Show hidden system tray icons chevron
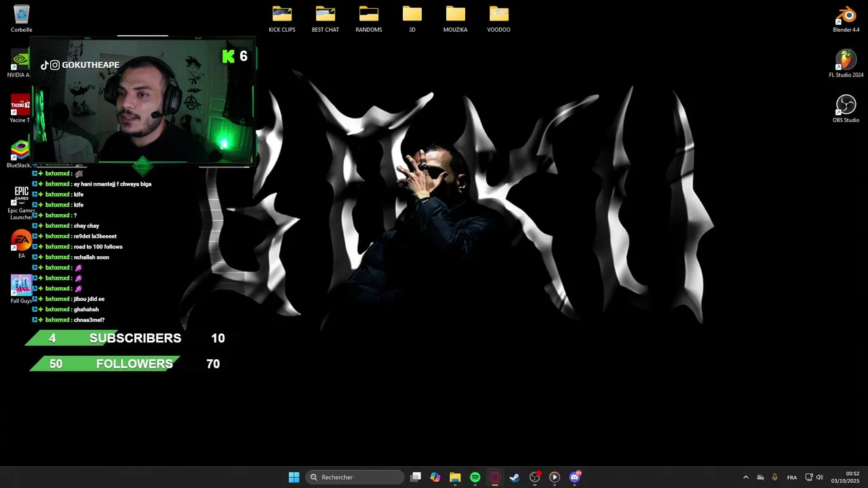This screenshot has height=488, width=868. click(x=745, y=477)
